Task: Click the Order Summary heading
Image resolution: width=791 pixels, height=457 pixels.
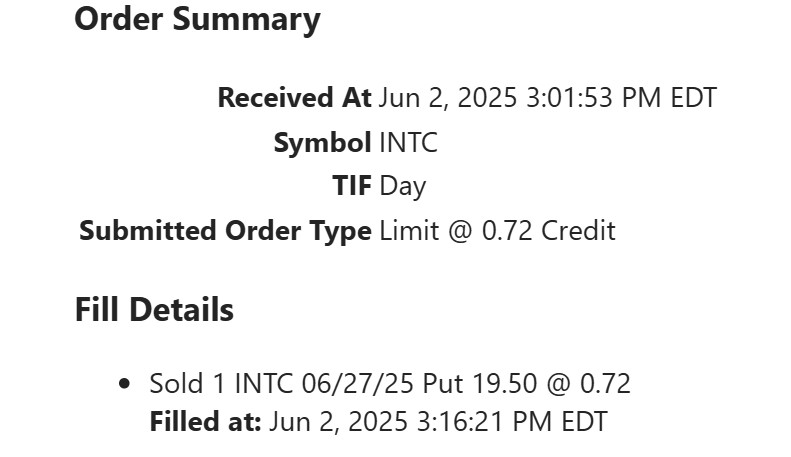Action: point(197,19)
